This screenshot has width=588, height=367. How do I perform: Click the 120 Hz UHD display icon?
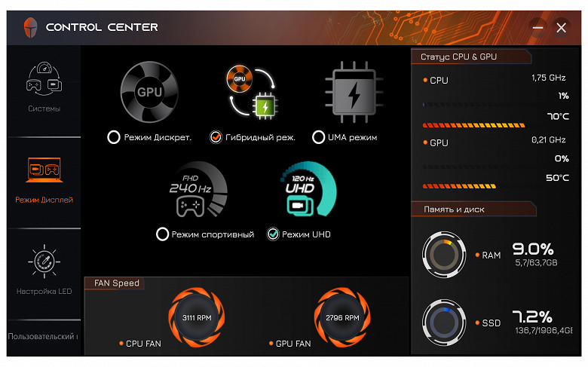tap(308, 189)
